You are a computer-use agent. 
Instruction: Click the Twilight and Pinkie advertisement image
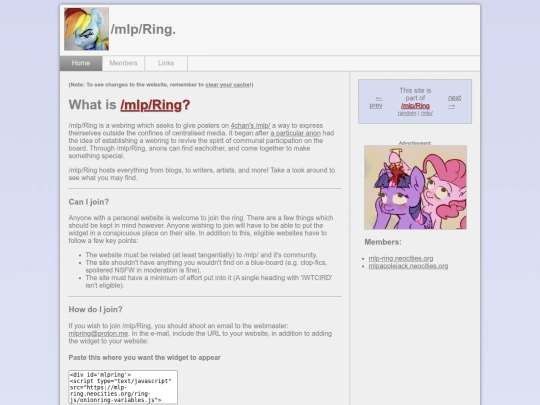[x=415, y=187]
